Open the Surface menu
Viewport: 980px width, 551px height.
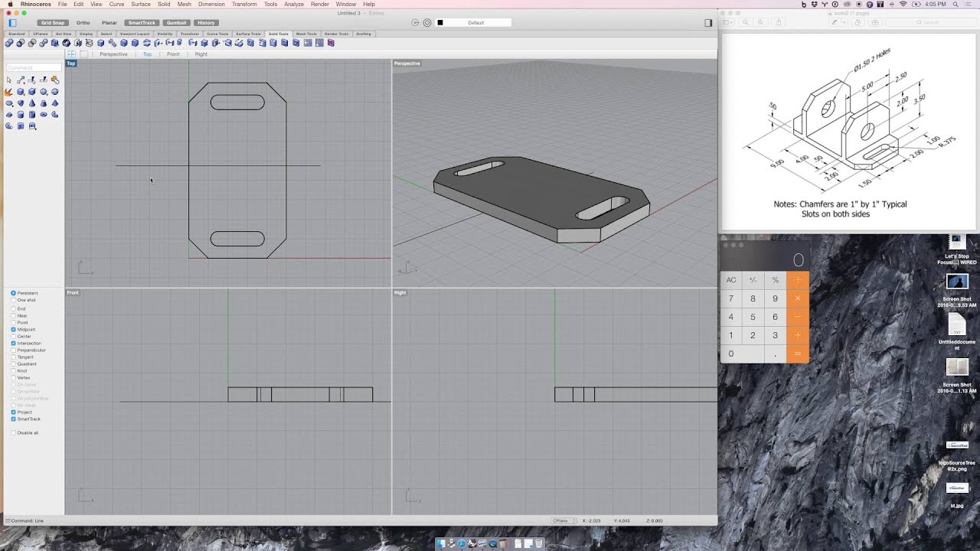pyautogui.click(x=141, y=4)
